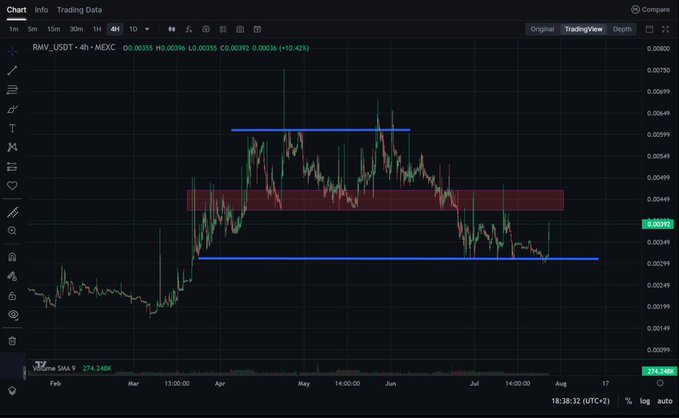Open the candlestick chart type selector
Viewport: 679px width, 418px height.
coord(172,29)
